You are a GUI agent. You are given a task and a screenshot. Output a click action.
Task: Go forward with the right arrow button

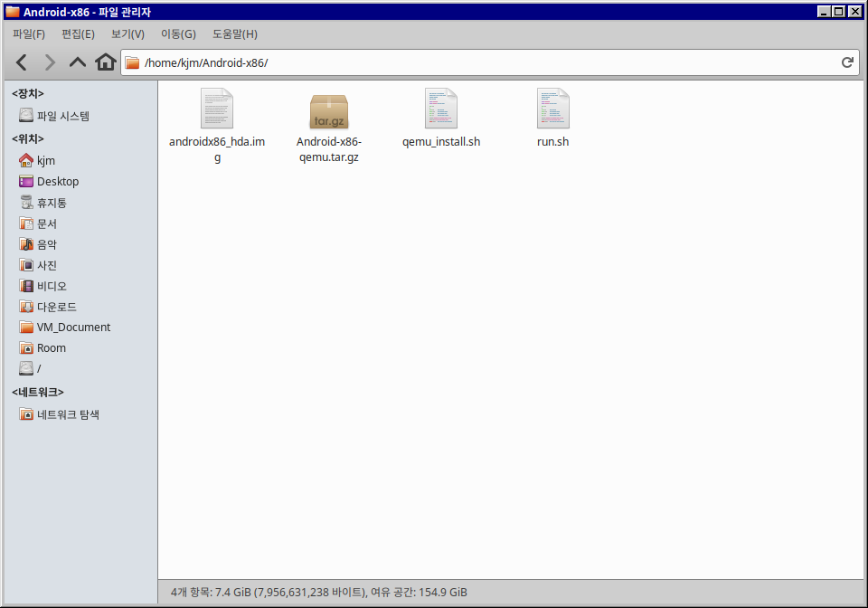click(x=49, y=62)
